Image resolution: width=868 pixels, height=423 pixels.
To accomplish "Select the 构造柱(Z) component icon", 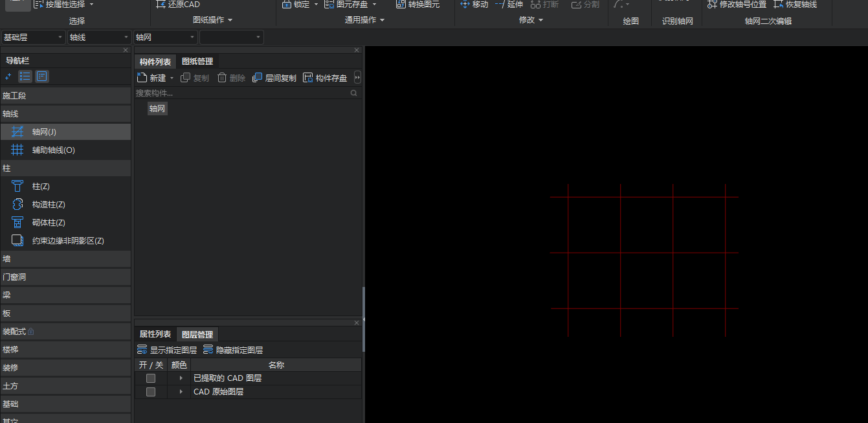I will pos(18,205).
